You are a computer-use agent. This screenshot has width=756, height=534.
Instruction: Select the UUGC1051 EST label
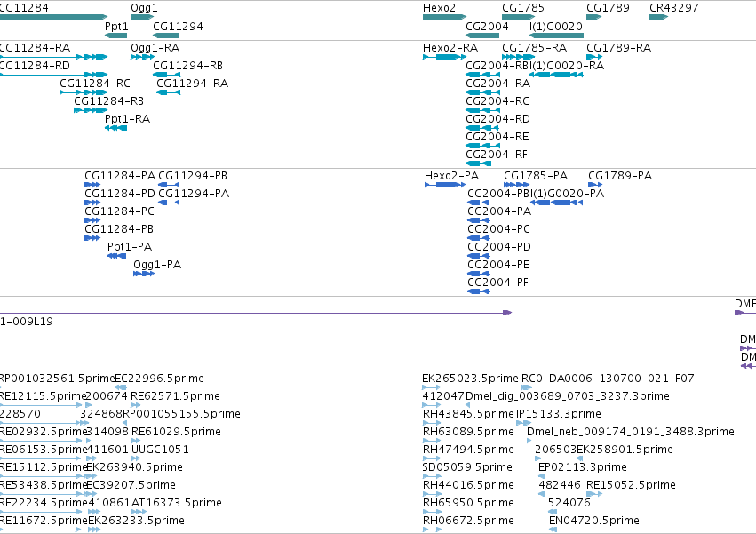coord(160,449)
